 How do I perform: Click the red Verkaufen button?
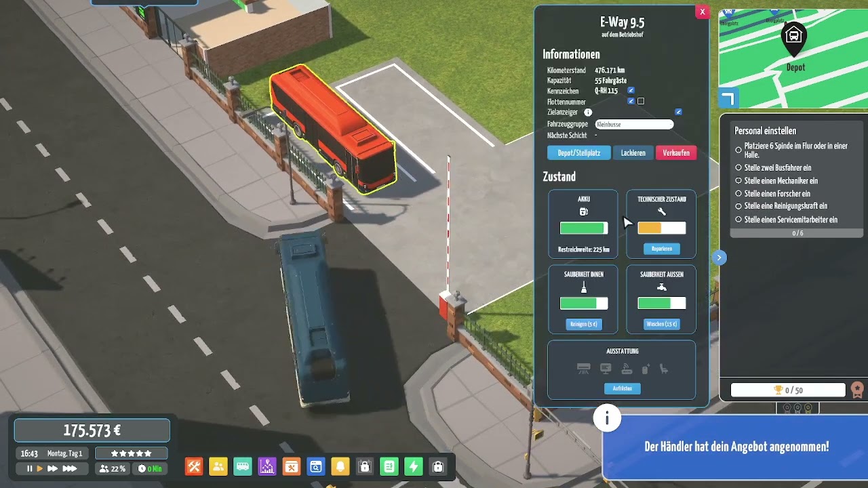pyautogui.click(x=676, y=152)
